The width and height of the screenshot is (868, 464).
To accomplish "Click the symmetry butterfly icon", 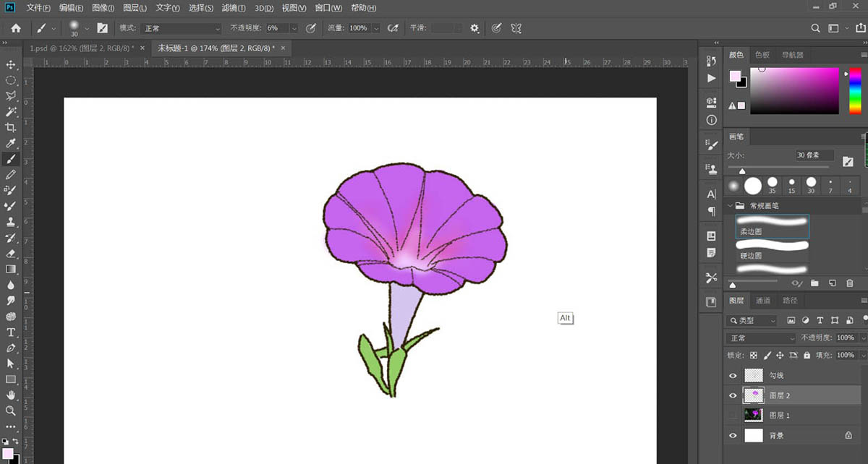I will [516, 28].
